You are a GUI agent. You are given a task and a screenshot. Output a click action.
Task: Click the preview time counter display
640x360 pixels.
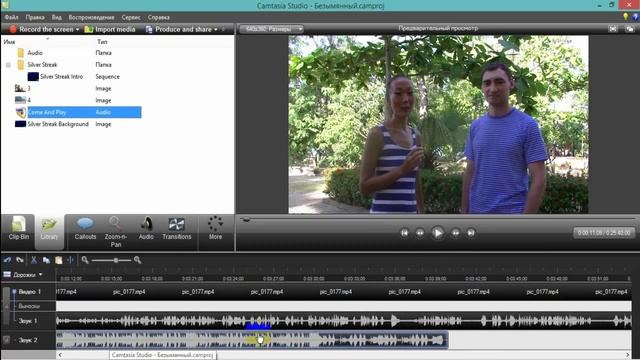point(604,233)
